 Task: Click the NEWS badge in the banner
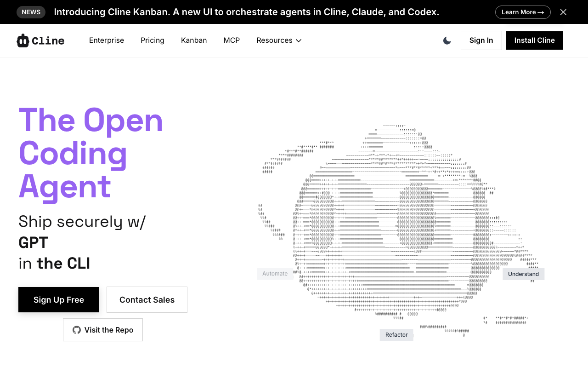[x=31, y=12]
